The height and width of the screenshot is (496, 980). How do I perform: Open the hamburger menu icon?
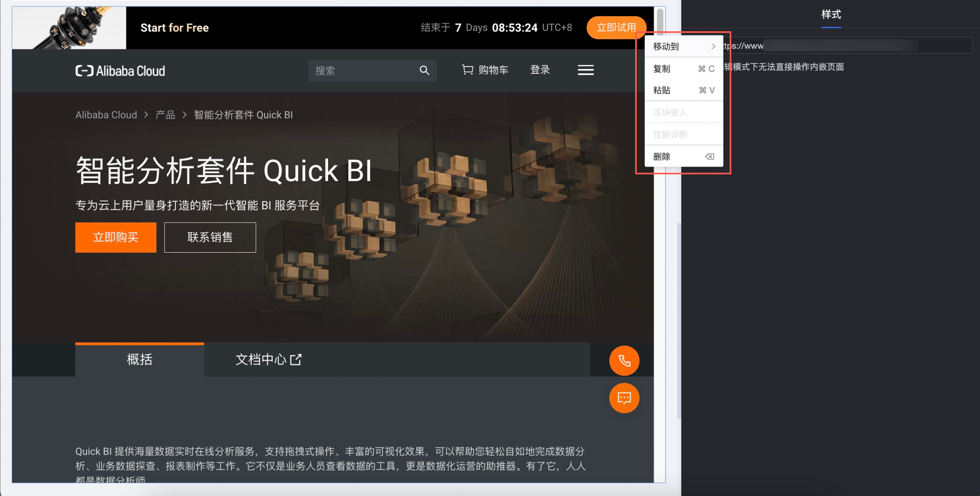click(x=586, y=70)
